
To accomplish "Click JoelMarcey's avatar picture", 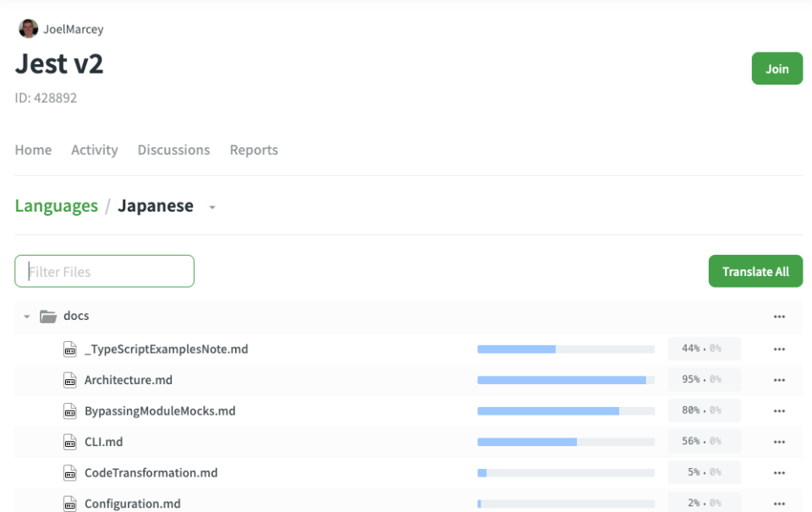I will point(29,29).
